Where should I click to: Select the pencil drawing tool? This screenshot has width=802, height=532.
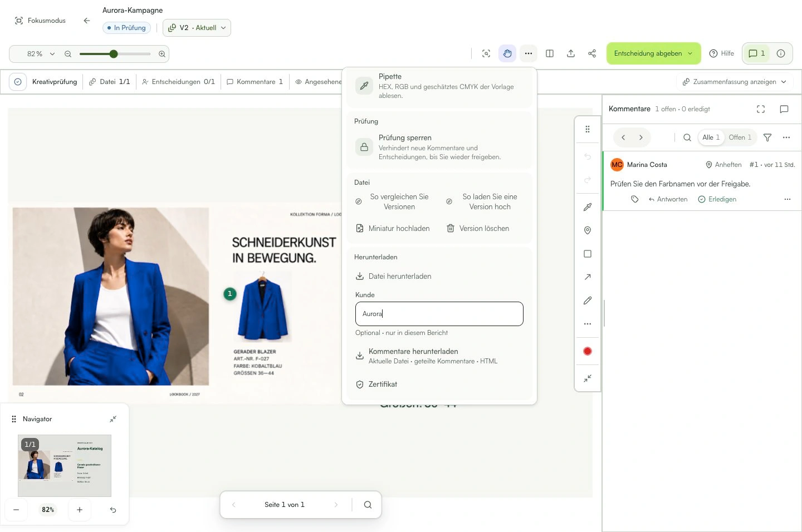point(588,301)
